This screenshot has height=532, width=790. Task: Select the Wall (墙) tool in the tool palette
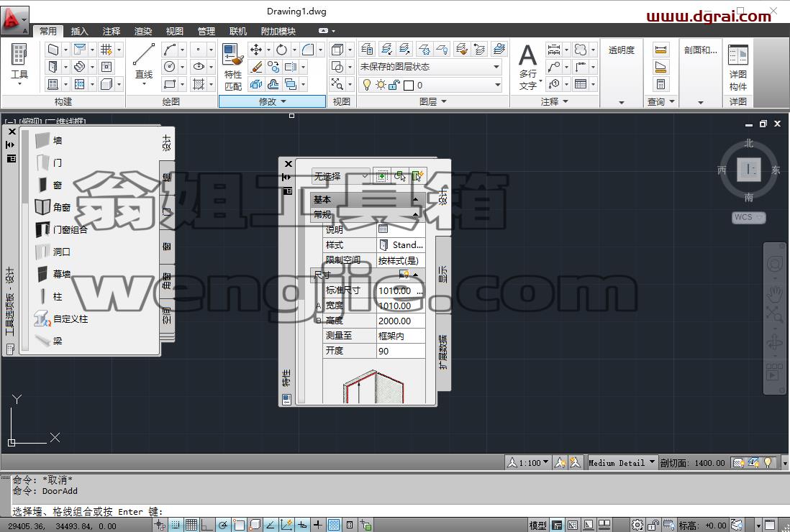click(49, 140)
